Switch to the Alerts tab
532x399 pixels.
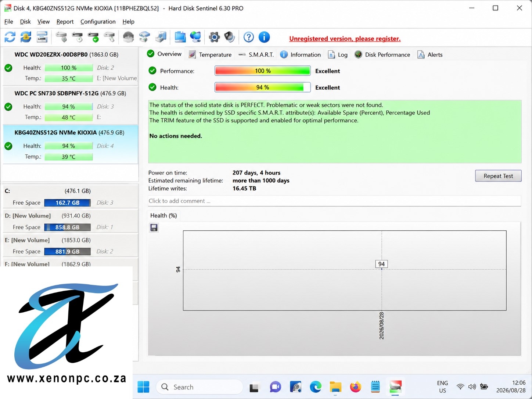point(430,54)
